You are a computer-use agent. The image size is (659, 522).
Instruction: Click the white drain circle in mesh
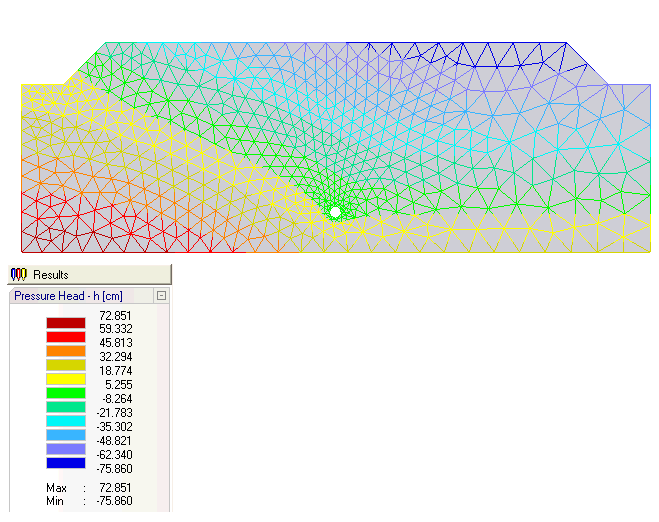(x=335, y=212)
